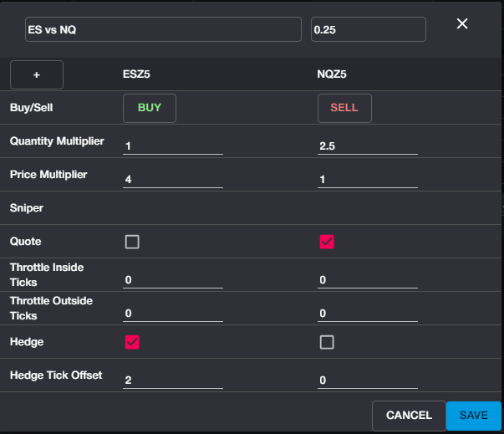The image size is (504, 434).
Task: Edit NQZ5 Hedge Tick Offset value
Action: [368, 380]
